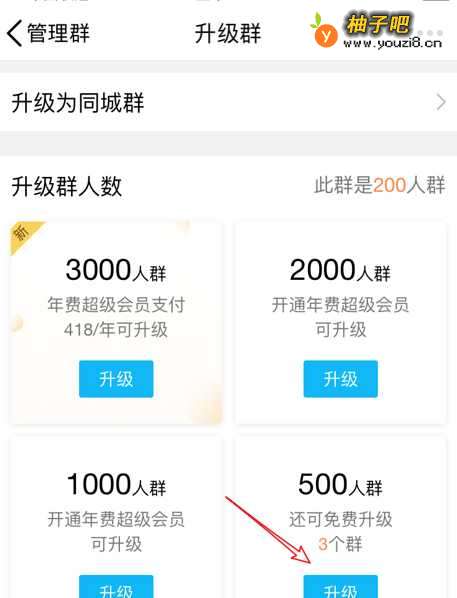
Task: Click 升级 button for 1000人群
Action: [116, 587]
